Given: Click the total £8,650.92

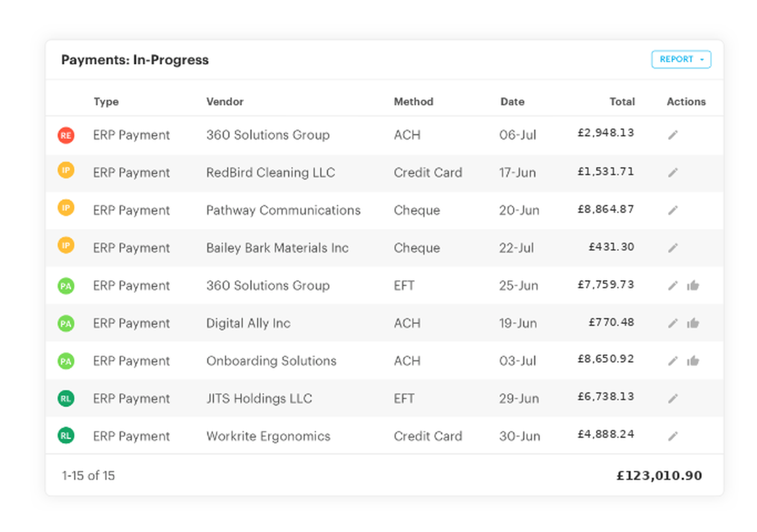Looking at the screenshot, I should (x=606, y=359).
